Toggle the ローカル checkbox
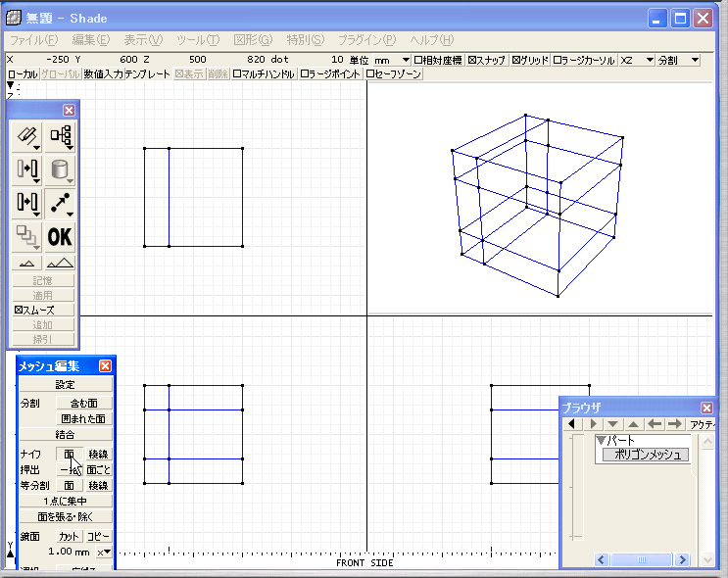This screenshot has width=728, height=578. point(23,73)
